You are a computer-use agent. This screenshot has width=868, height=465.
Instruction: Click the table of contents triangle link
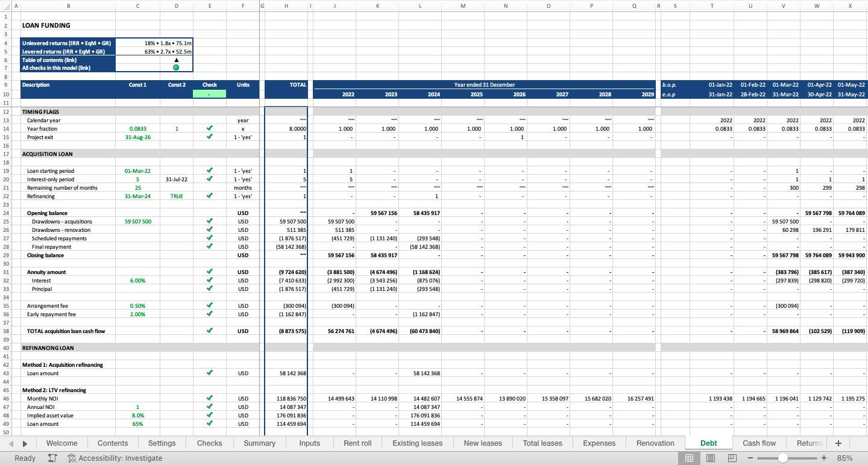point(176,60)
